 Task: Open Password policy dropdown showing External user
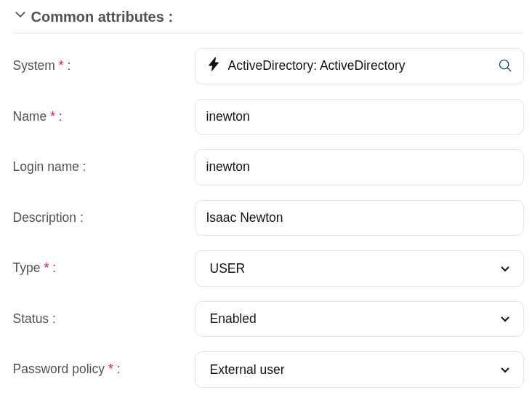click(349, 370)
